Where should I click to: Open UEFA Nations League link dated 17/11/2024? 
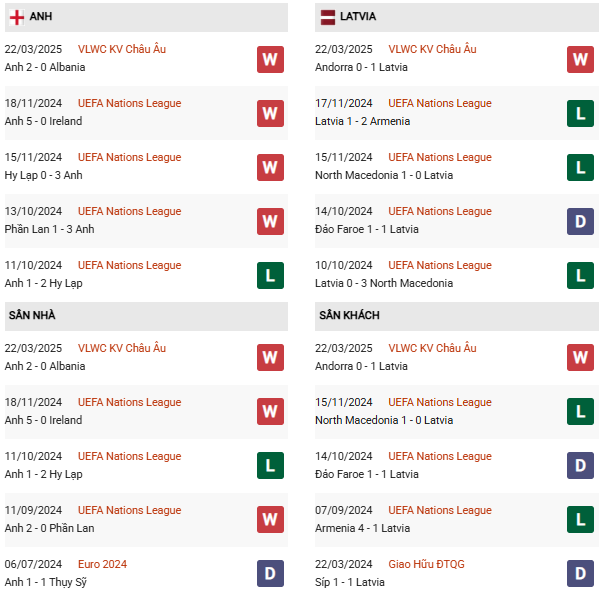(x=440, y=103)
